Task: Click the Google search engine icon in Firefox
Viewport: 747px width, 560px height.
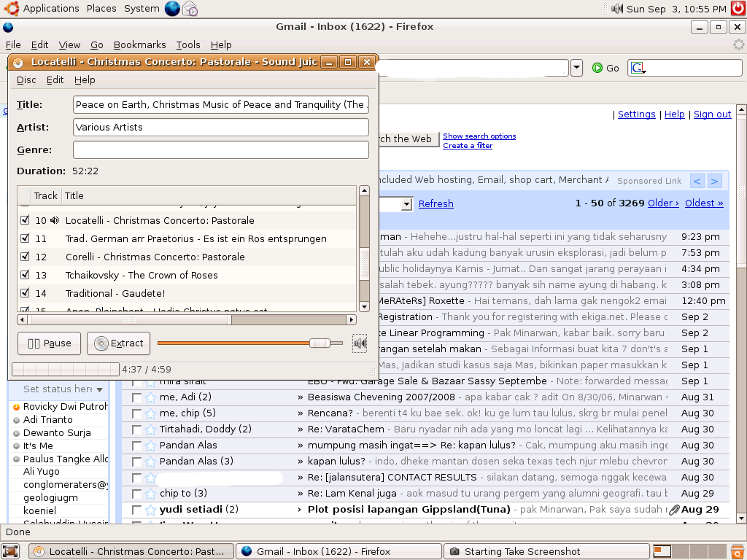Action: 638,68
